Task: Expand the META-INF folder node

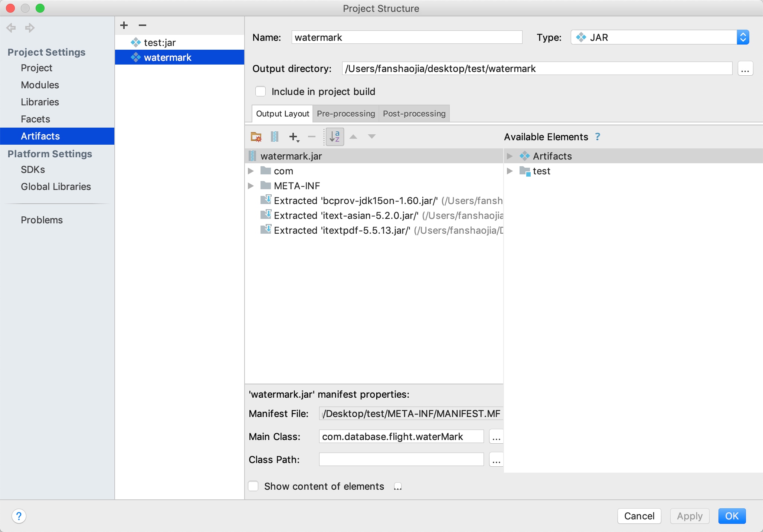Action: pos(251,186)
